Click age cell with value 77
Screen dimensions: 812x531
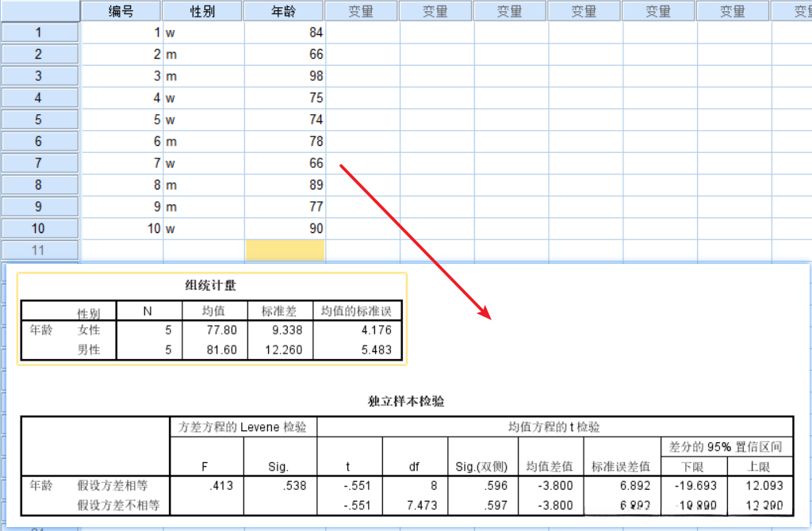pyautogui.click(x=285, y=207)
